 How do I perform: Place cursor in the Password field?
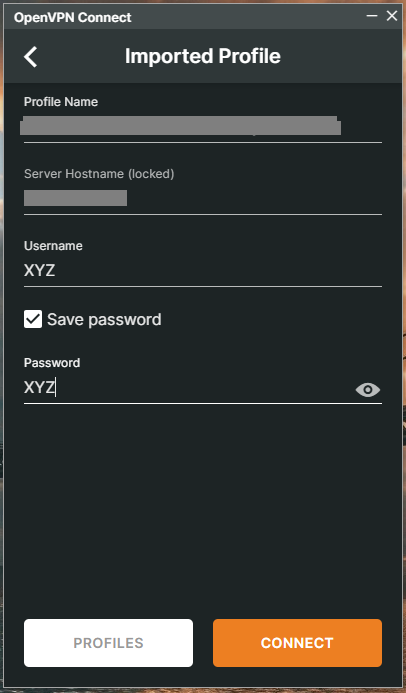coord(188,388)
